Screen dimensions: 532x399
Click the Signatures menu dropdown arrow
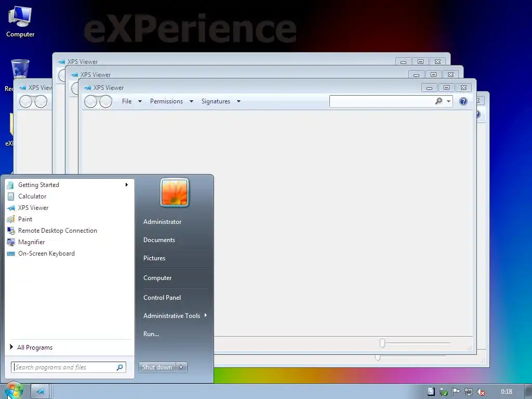tap(238, 101)
